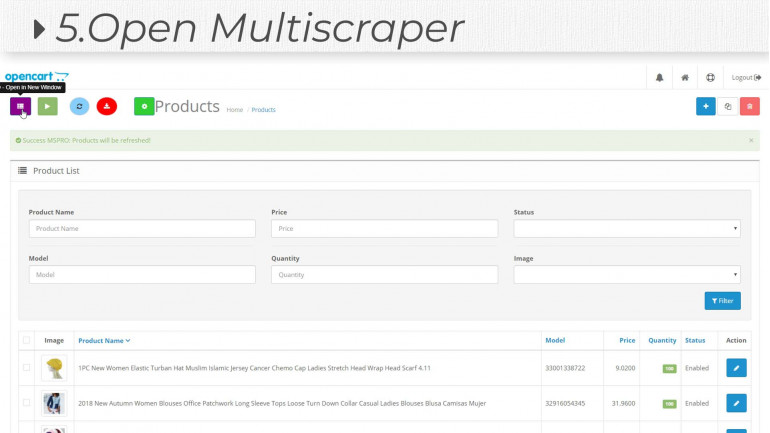Click model number 33001338722
The width and height of the screenshot is (770, 433).
point(565,368)
